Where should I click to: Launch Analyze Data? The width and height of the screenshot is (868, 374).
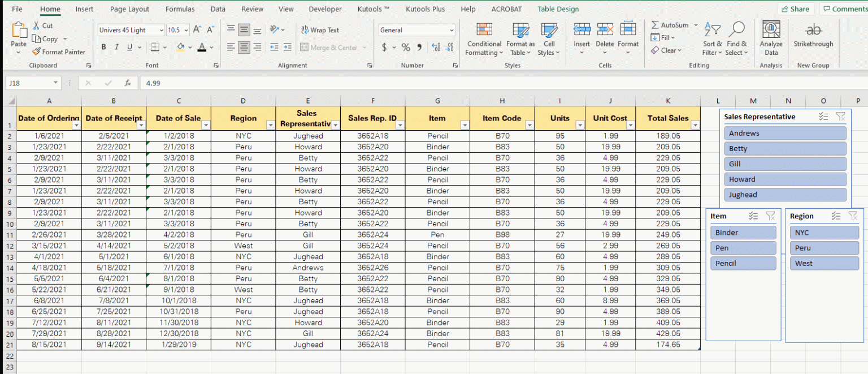click(771, 38)
